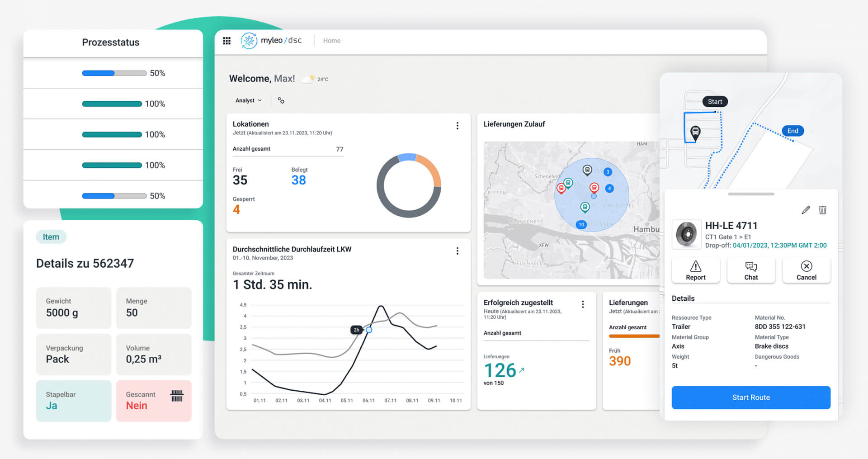This screenshot has height=459, width=868.
Task: Click the first 50% progress bar
Action: pos(114,73)
